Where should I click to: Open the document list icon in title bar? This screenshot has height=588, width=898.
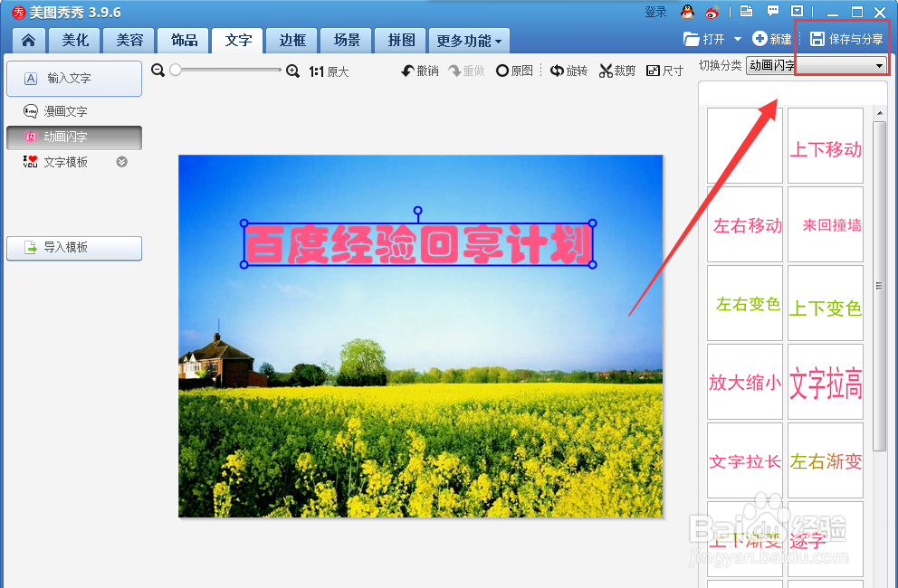pos(746,11)
